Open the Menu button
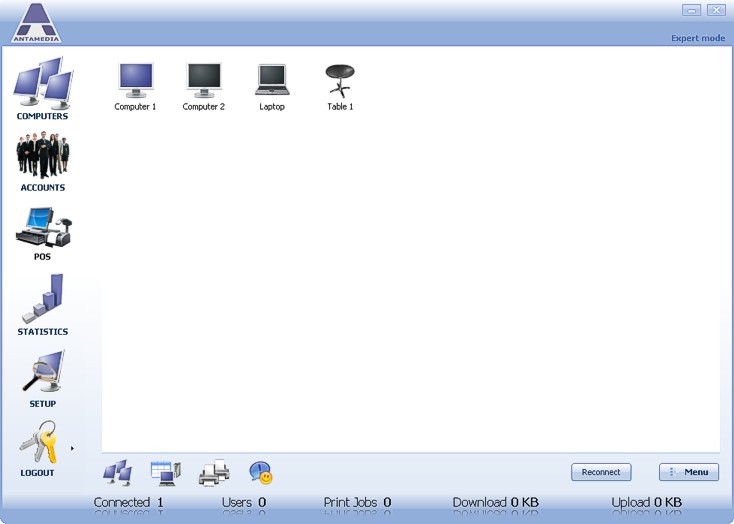 (689, 472)
